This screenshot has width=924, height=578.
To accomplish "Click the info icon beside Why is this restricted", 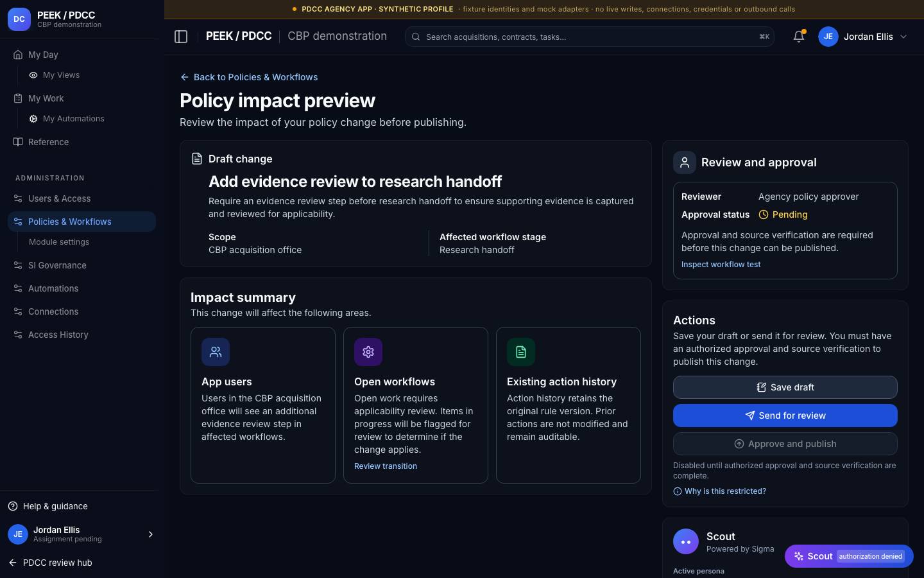I will (x=678, y=491).
